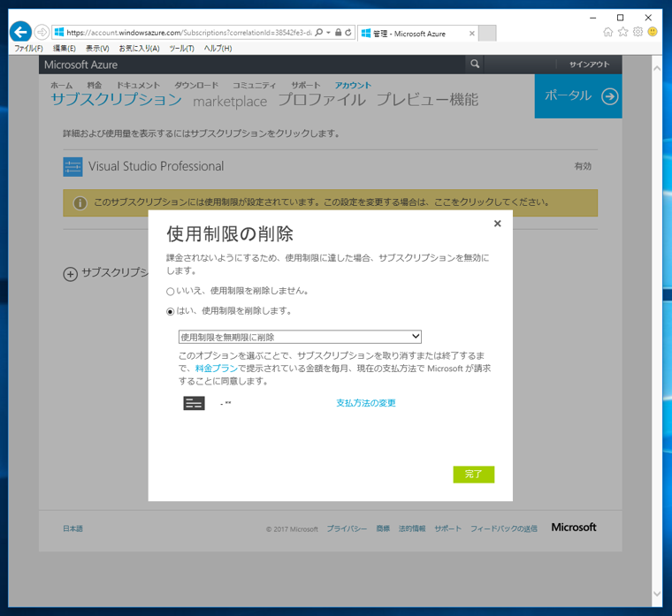This screenshot has height=616, width=672.
Task: Open a new blank browser tab
Action: point(487,34)
